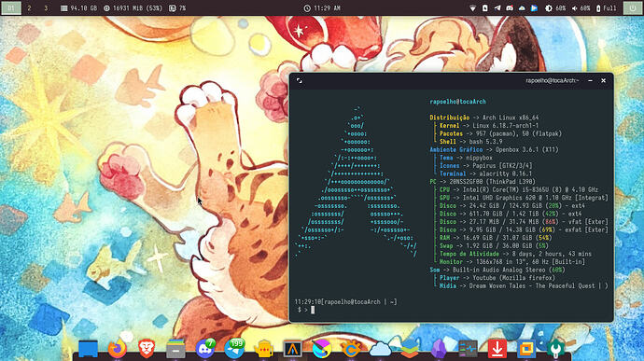Click the 94.10 GB disk usage indicator
Screen dimensions: 644x361
point(78,7)
